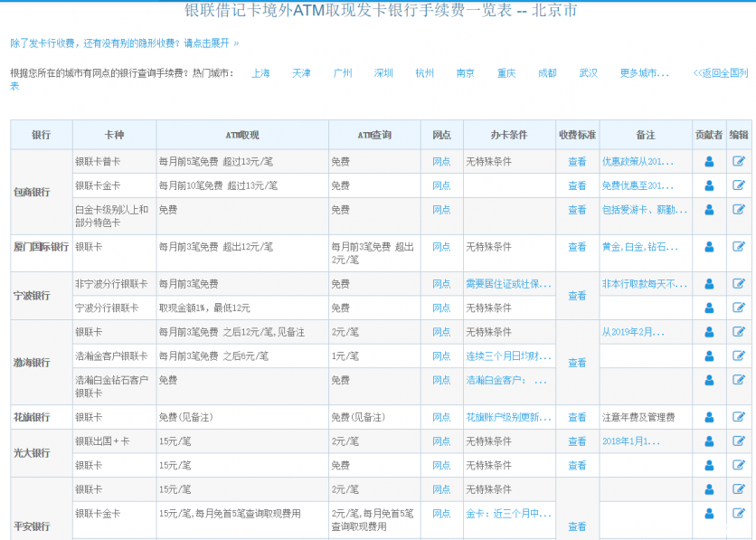Viewport: 756px width, 540px height.
Task: Click contributor icon in 厦门国际银行 row
Action: pyautogui.click(x=709, y=247)
